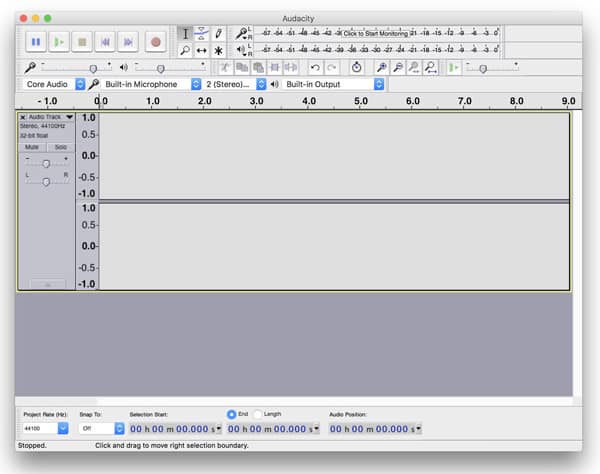Skip to start of project
600x474 pixels.
105,42
